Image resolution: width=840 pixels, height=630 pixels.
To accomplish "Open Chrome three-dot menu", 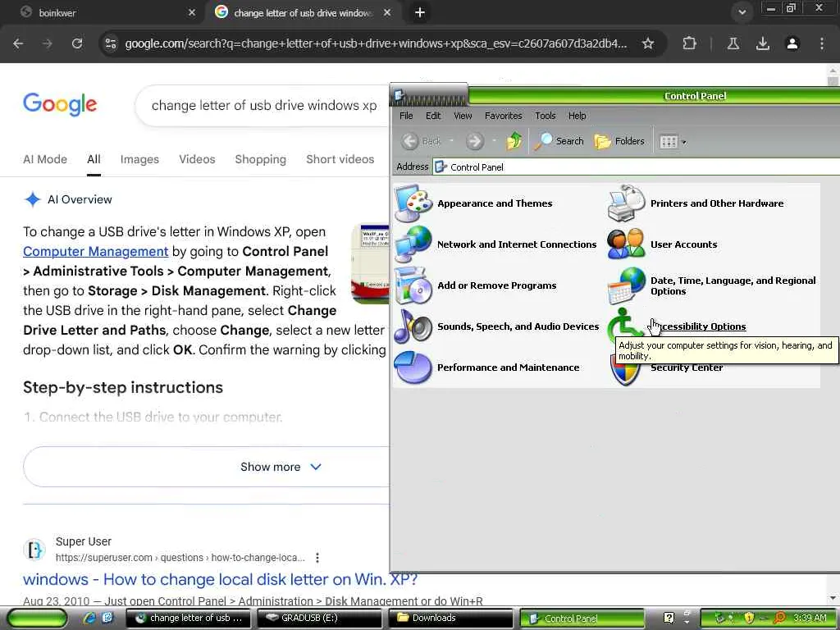I will tap(822, 43).
